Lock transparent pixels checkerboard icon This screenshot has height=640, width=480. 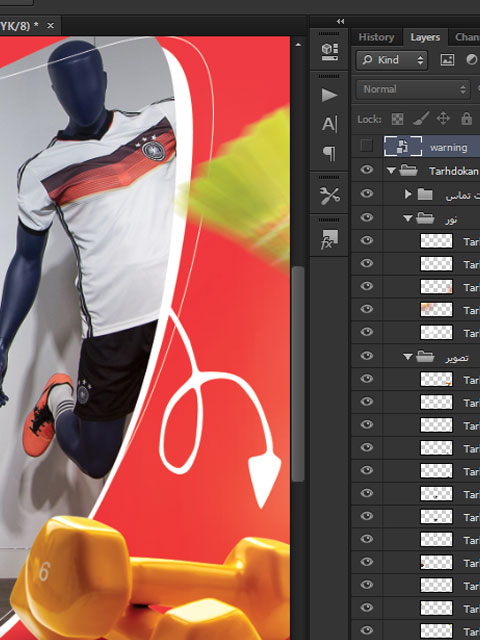click(x=397, y=119)
